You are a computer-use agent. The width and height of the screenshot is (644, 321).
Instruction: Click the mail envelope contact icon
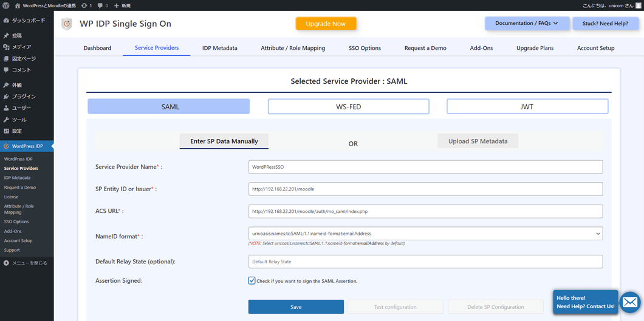(629, 303)
